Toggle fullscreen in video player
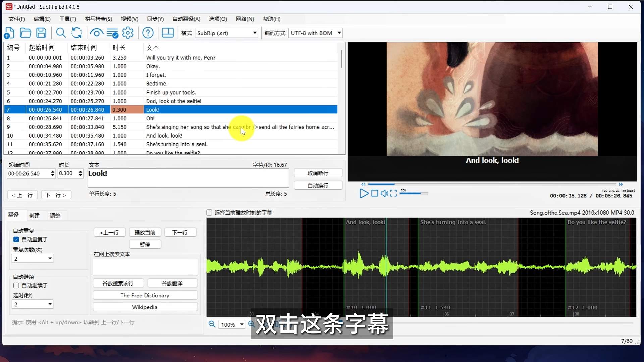Viewport: 644px width, 362px height. pos(393,193)
